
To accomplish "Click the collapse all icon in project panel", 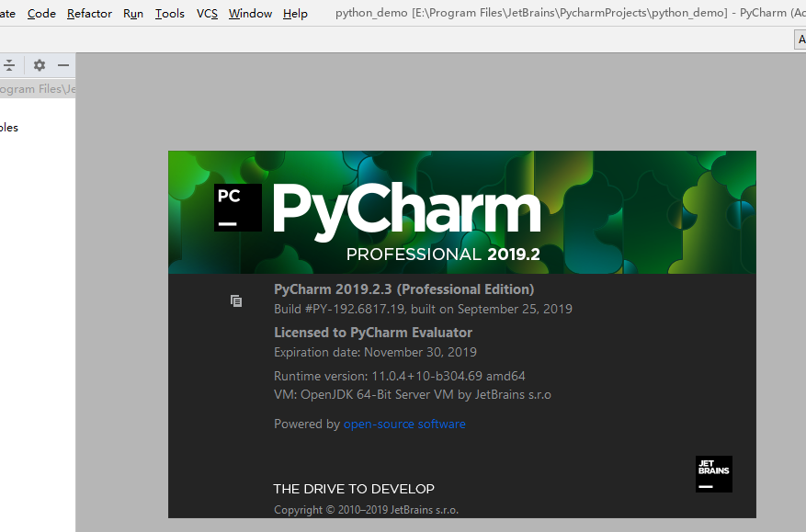I will [x=9, y=65].
